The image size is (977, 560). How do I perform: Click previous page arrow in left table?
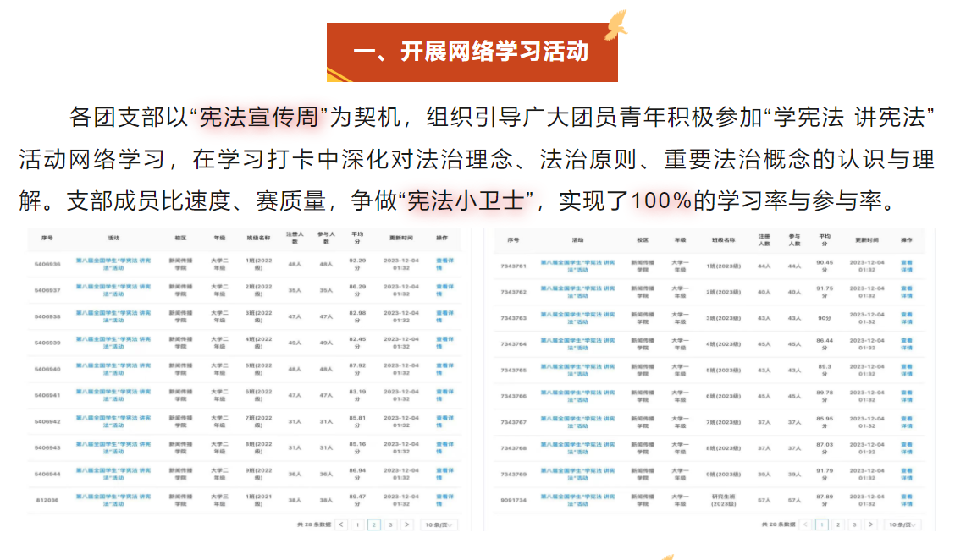pos(341,524)
